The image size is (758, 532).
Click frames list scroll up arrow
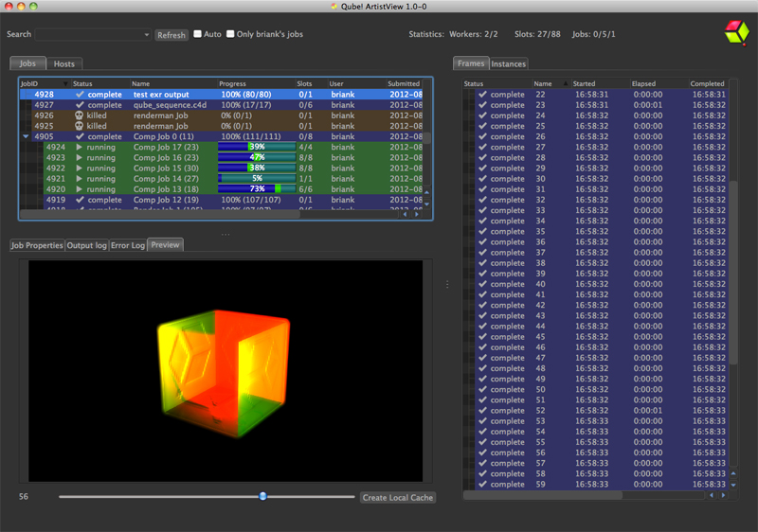[x=733, y=473]
